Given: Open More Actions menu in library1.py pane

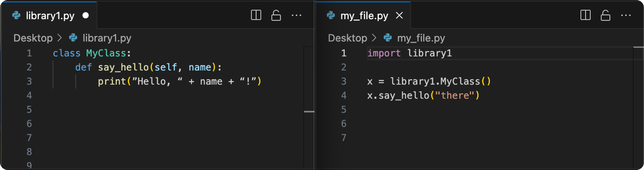Looking at the screenshot, I should 296,15.
